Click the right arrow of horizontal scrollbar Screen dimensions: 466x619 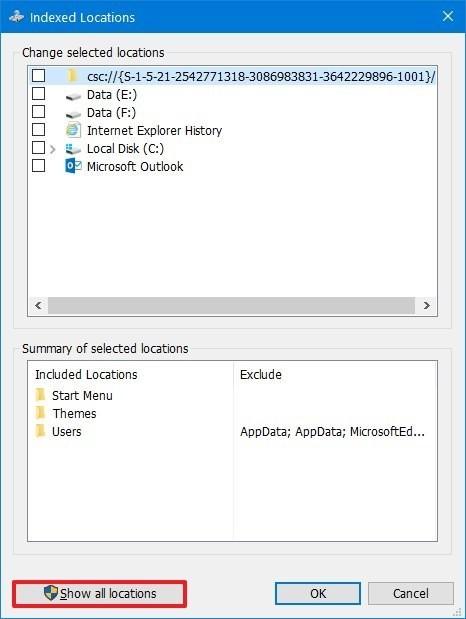[x=427, y=306]
